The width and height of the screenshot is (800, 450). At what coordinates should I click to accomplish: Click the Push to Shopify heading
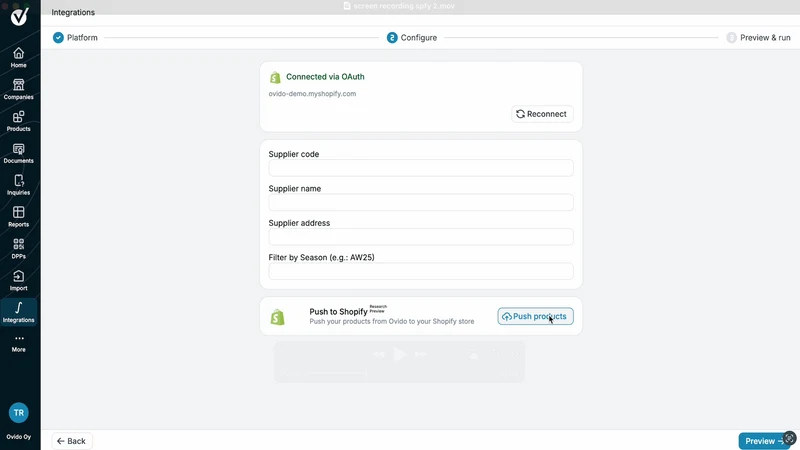pos(338,312)
